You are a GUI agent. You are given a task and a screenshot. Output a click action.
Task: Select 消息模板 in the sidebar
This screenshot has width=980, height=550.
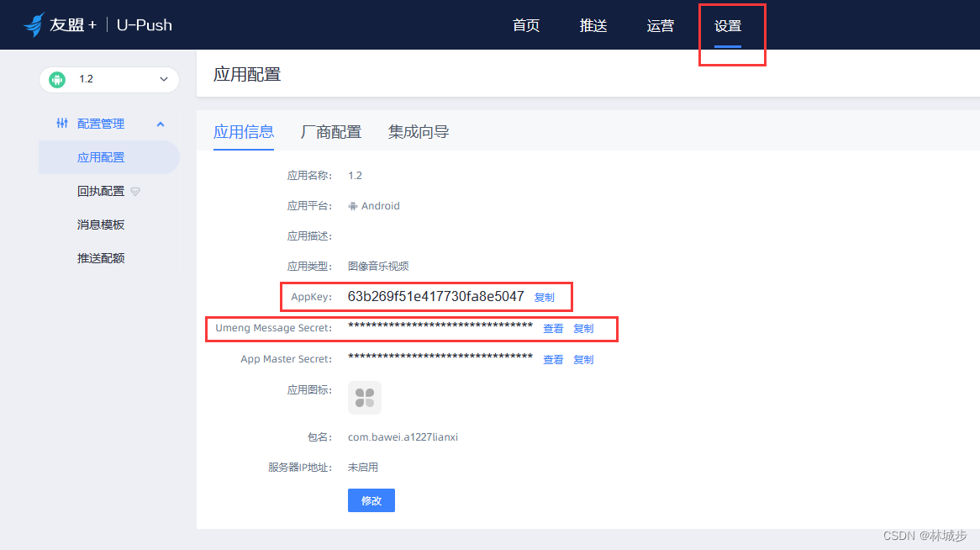pyautogui.click(x=101, y=225)
